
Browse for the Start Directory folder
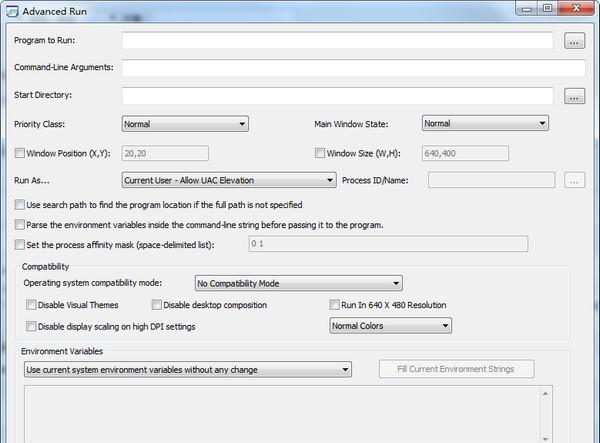click(x=574, y=96)
